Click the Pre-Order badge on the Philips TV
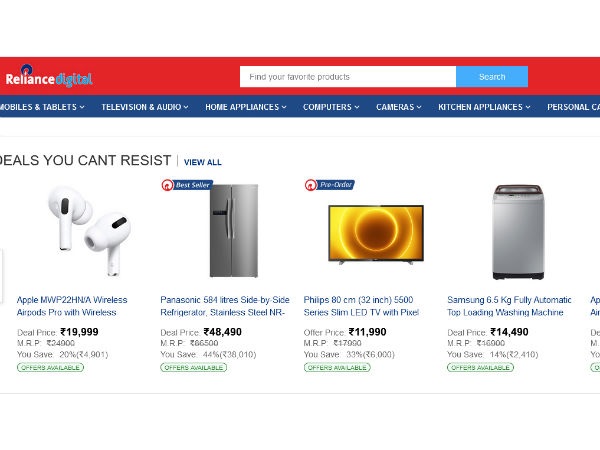Screen dimensions: 600x450 click(329, 185)
